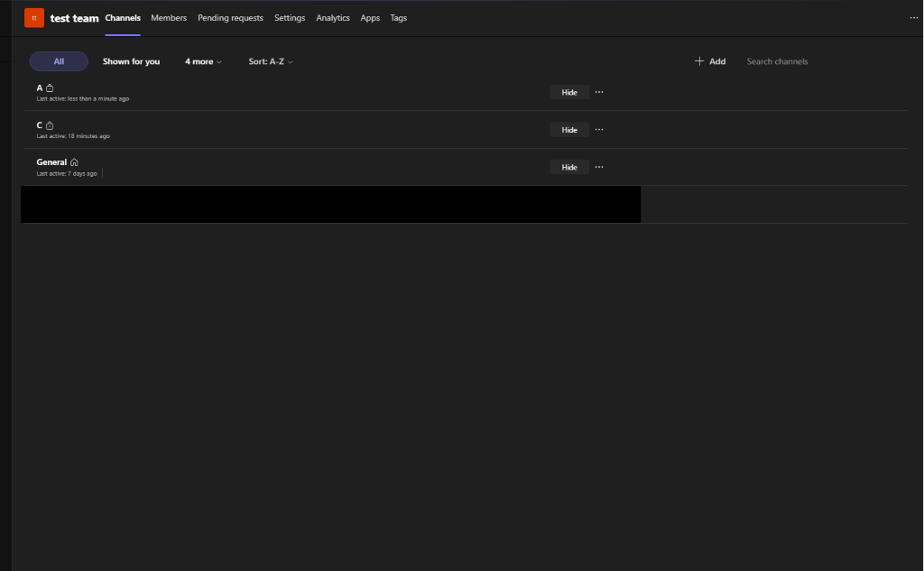Image resolution: width=924 pixels, height=571 pixels.
Task: Click the home icon beside General channel
Action: pyautogui.click(x=74, y=162)
